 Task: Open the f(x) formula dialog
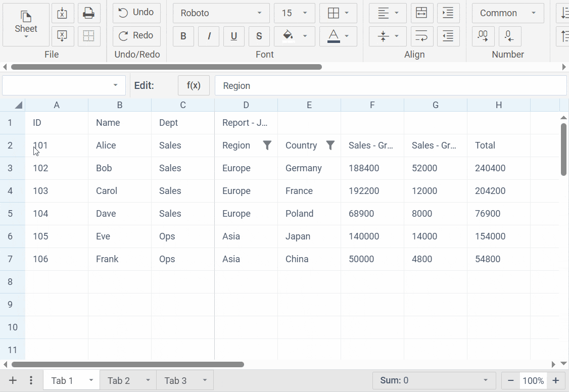(194, 85)
